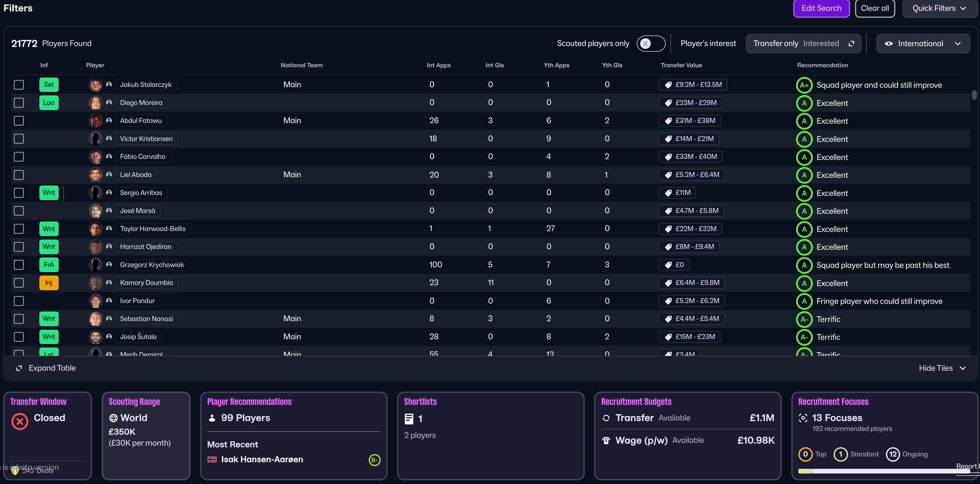Screen dimensions: 980x484
Task: Click the Edit Search button
Action: (821, 8)
